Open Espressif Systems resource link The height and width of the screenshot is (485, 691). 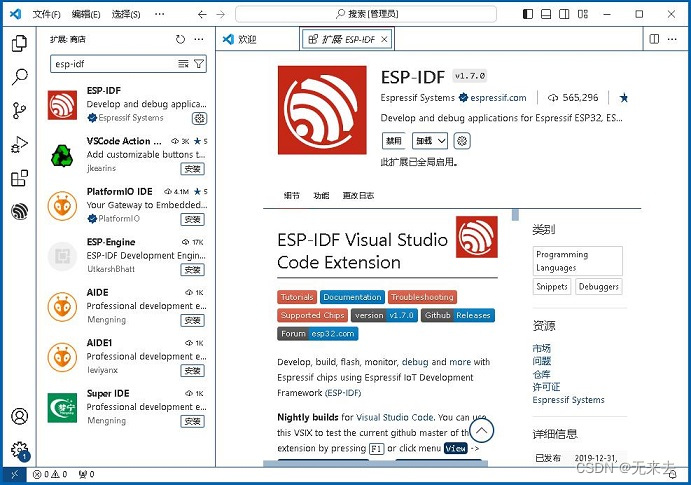tap(568, 400)
